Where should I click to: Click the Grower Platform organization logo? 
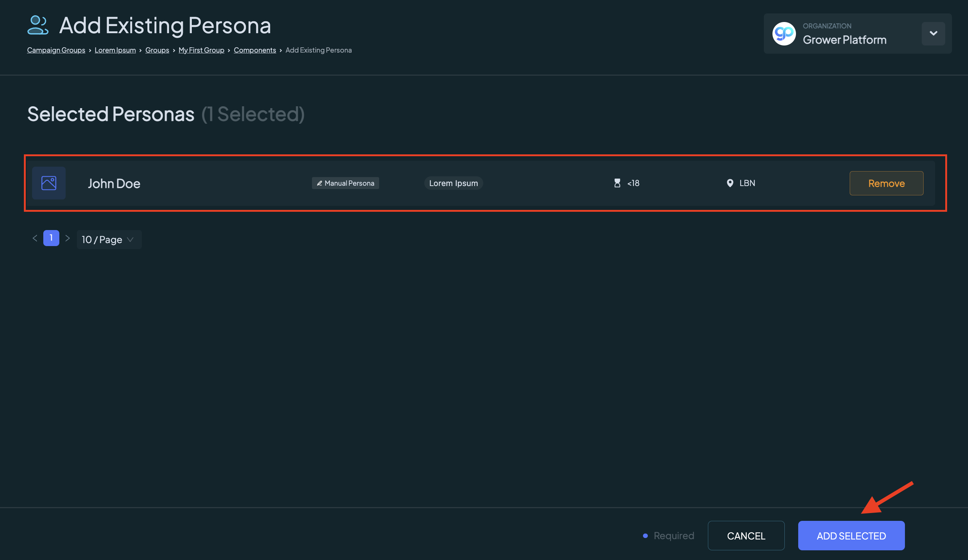click(x=784, y=34)
